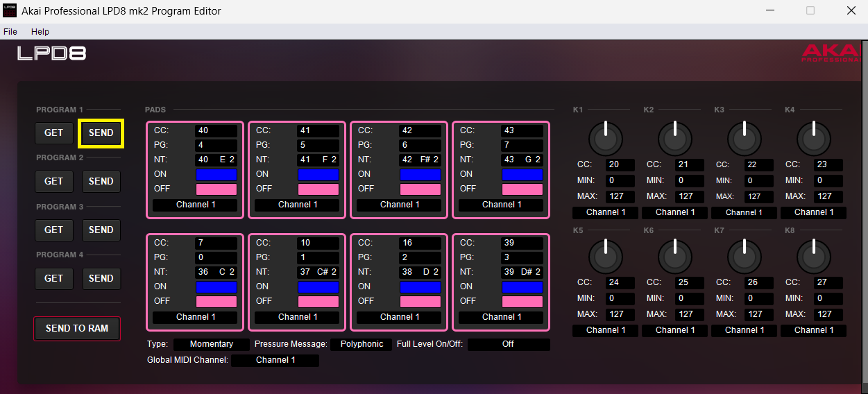
Task: Open Channel 1 dropdown of pad CC 41
Action: [297, 205]
